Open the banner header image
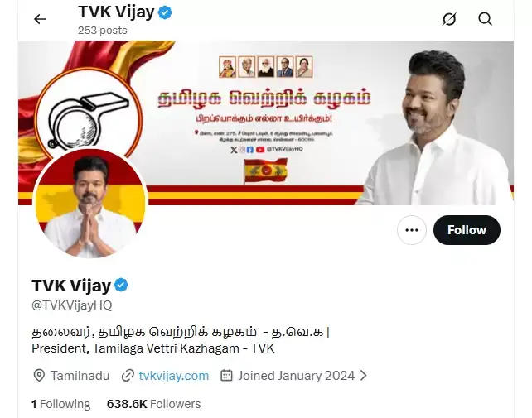This screenshot has width=532, height=418. (x=266, y=123)
